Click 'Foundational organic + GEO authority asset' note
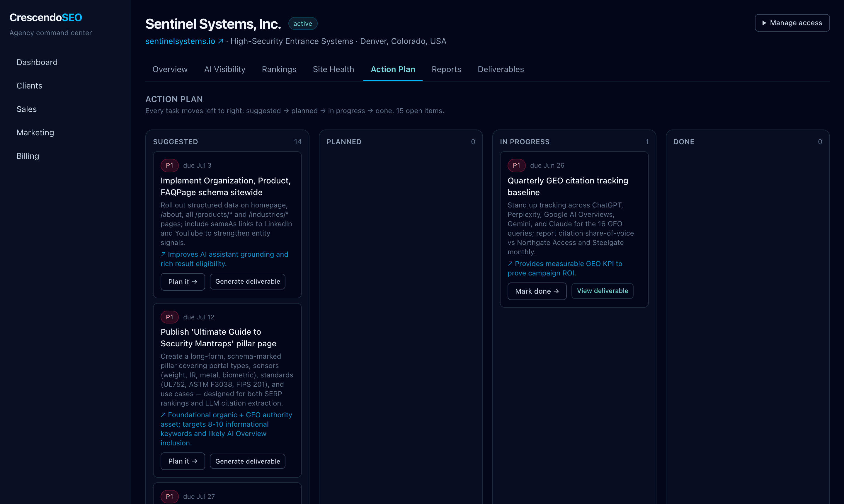This screenshot has width=844, height=504. (226, 429)
